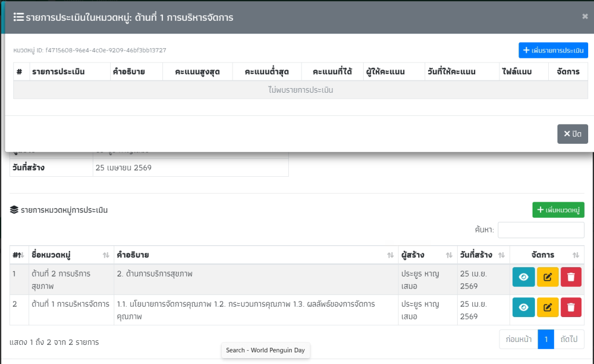This screenshot has height=364, width=594.
Task: Click the eye view icon for ด้านที่ 2 row
Action: pos(523,277)
